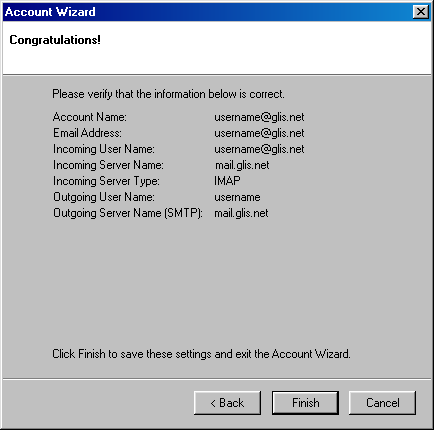Go to previous step with Back button

(227, 403)
